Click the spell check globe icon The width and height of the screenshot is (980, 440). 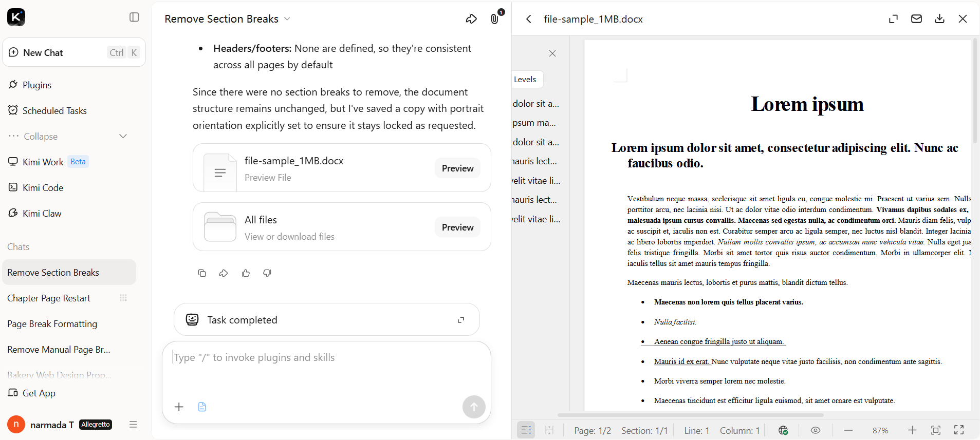(x=783, y=430)
